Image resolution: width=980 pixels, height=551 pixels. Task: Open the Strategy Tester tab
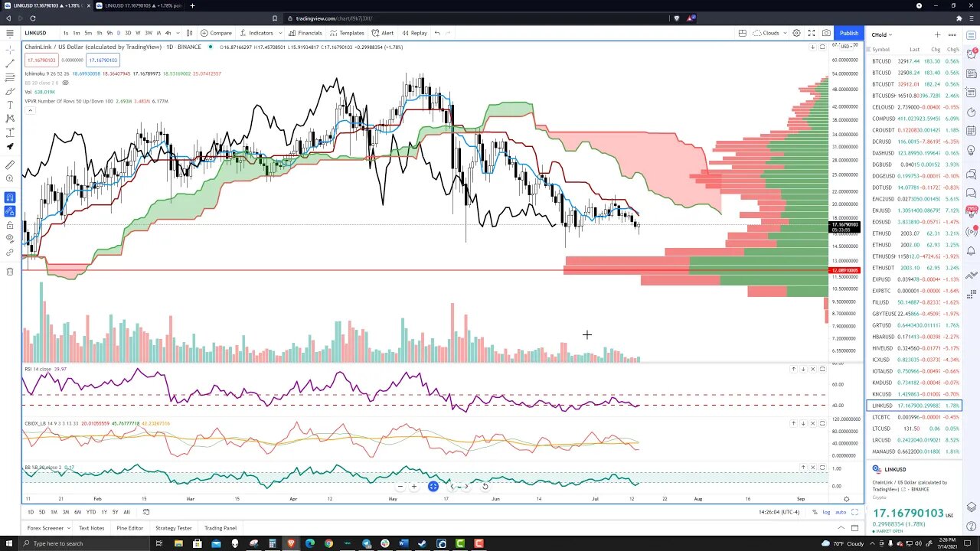coord(174,528)
